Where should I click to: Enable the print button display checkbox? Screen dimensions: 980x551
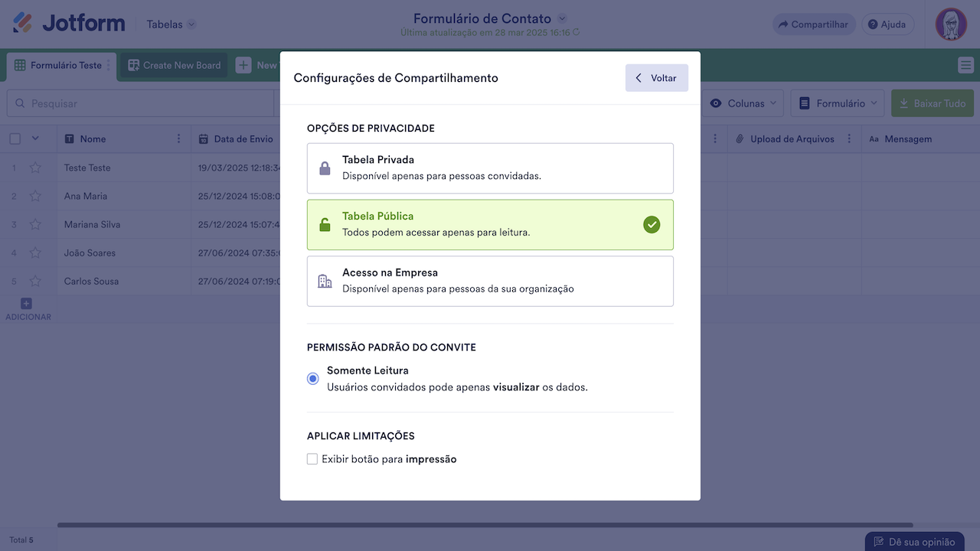(x=312, y=459)
